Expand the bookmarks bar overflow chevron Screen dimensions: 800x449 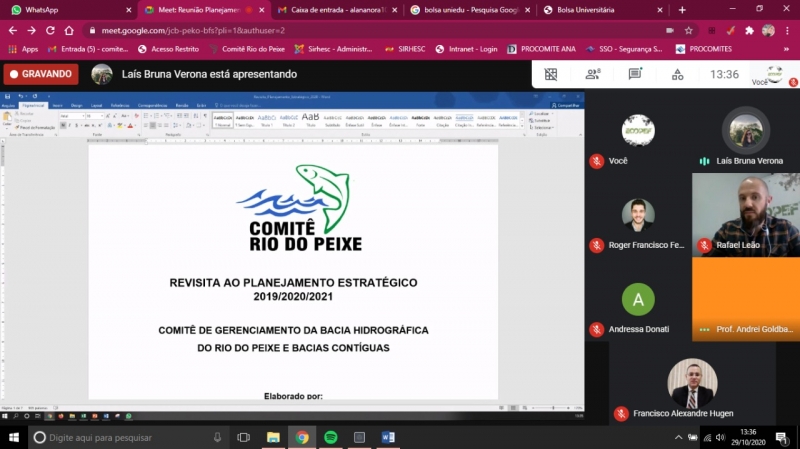coord(786,49)
